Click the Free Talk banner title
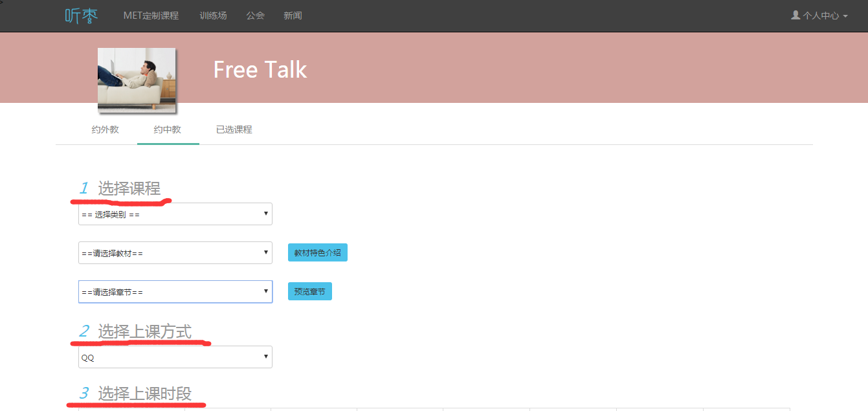 pos(260,70)
